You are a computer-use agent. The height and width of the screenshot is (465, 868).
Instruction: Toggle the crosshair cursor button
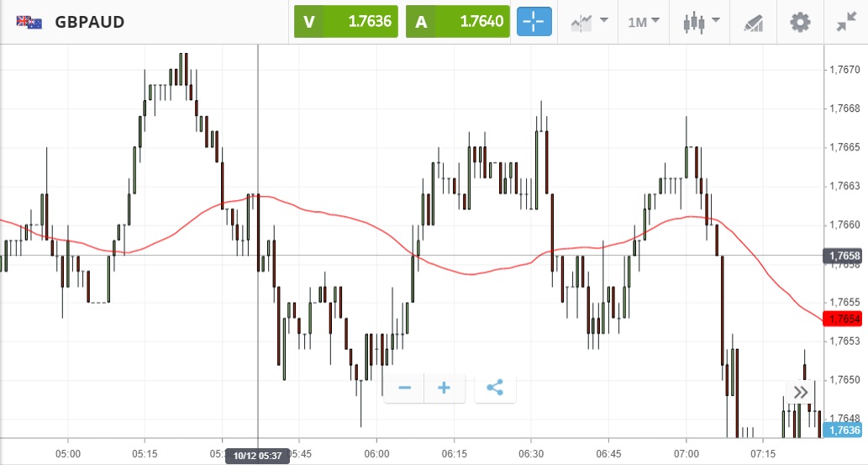tap(534, 22)
